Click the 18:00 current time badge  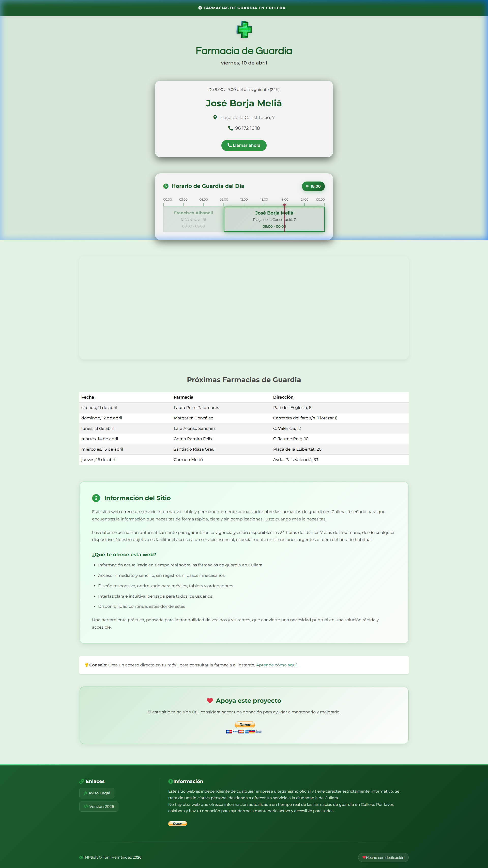click(313, 186)
